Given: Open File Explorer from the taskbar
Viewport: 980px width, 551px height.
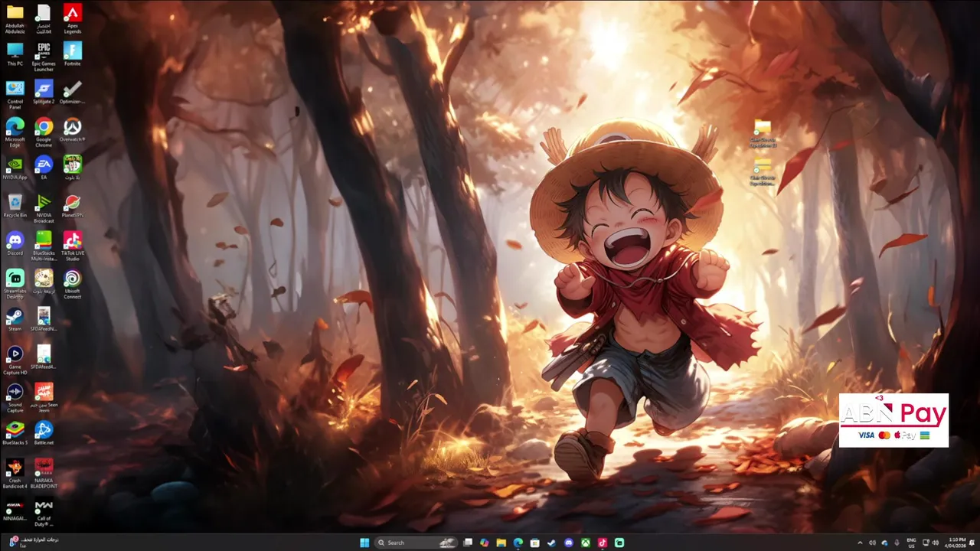Looking at the screenshot, I should (x=501, y=543).
